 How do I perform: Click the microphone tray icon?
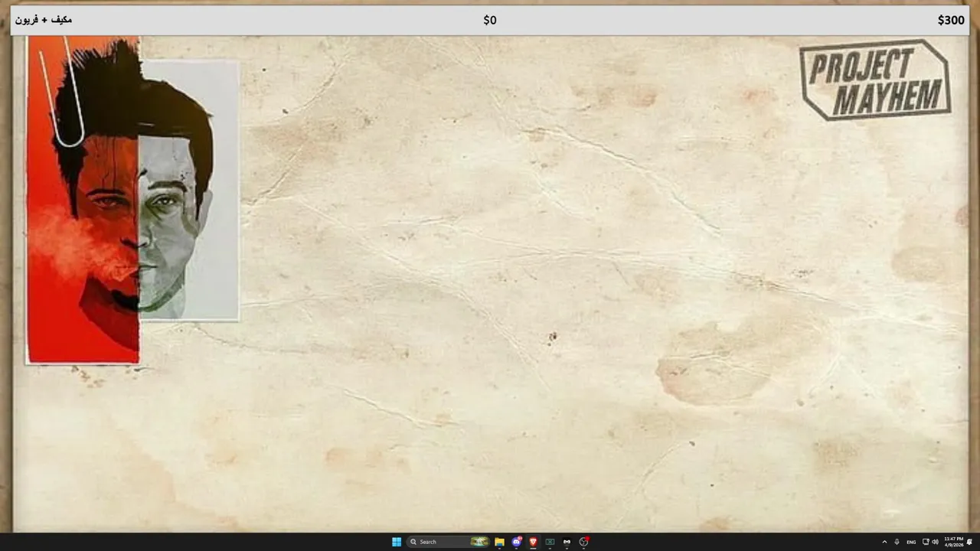point(897,542)
